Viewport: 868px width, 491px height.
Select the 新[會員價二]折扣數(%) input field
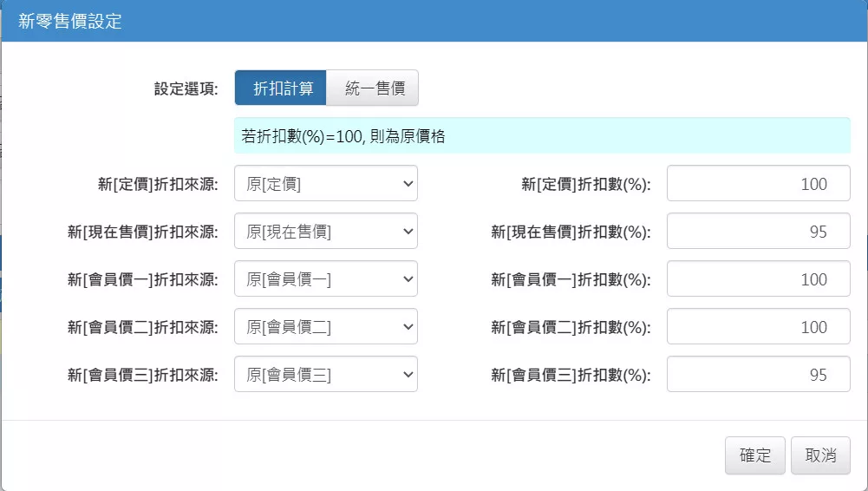tap(758, 327)
